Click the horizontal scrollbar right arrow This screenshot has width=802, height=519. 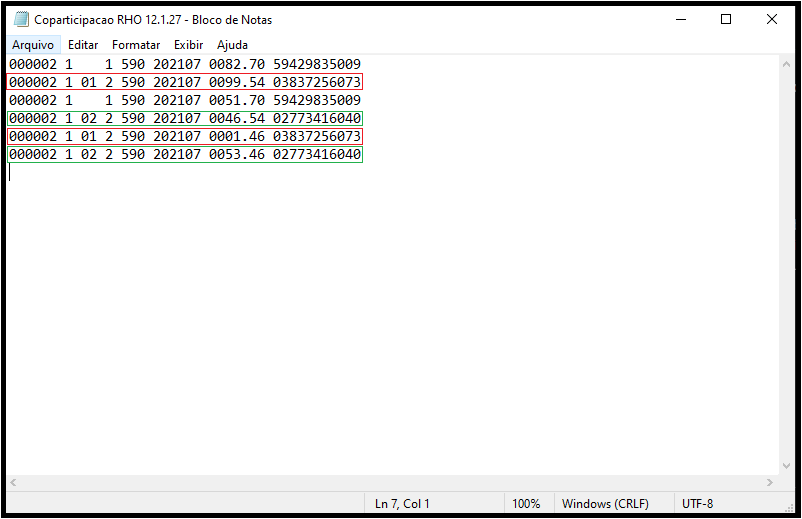pyautogui.click(x=769, y=482)
